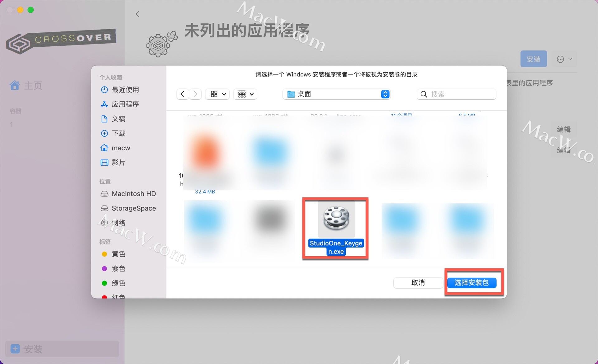Filter by 绿色 tag

click(118, 283)
